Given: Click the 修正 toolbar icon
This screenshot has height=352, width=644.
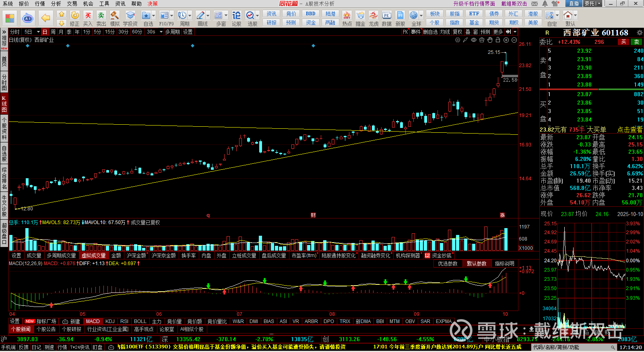Looking at the screenshot, I should [75, 18].
